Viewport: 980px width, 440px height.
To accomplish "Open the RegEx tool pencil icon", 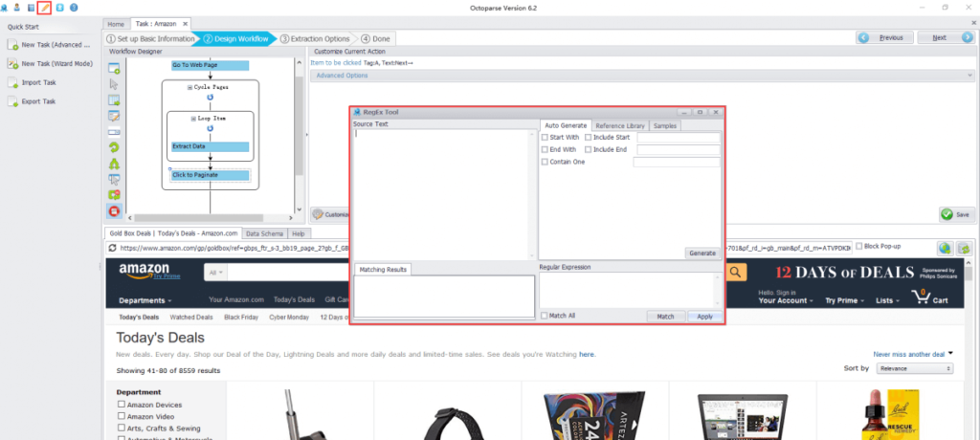I will pyautogui.click(x=44, y=8).
